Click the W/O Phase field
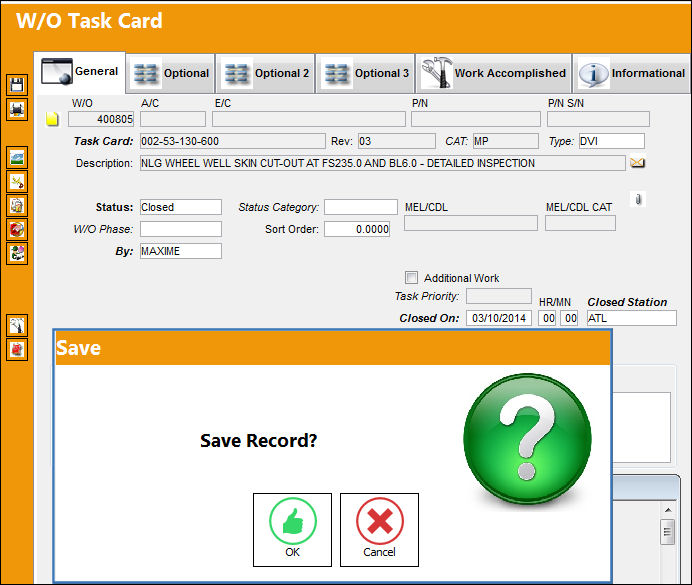This screenshot has width=692, height=585. [x=181, y=229]
